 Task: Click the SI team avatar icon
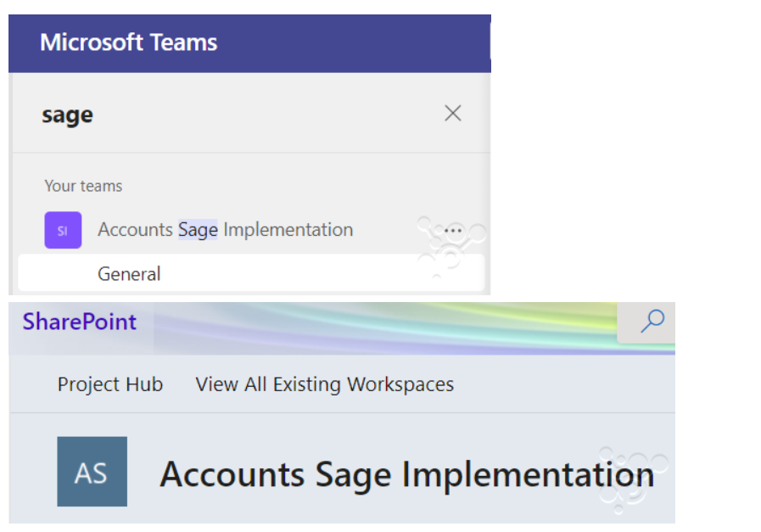coord(63,230)
